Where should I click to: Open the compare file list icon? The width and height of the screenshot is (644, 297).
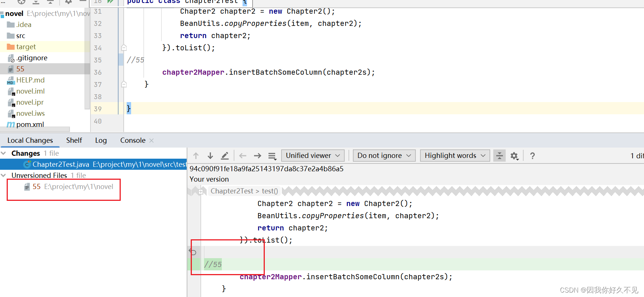point(272,156)
